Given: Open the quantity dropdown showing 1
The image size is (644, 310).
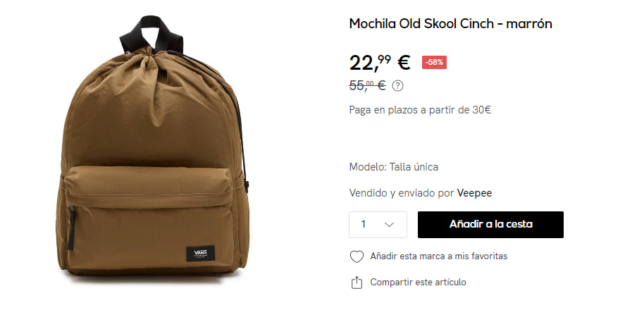Looking at the screenshot, I should [x=378, y=225].
